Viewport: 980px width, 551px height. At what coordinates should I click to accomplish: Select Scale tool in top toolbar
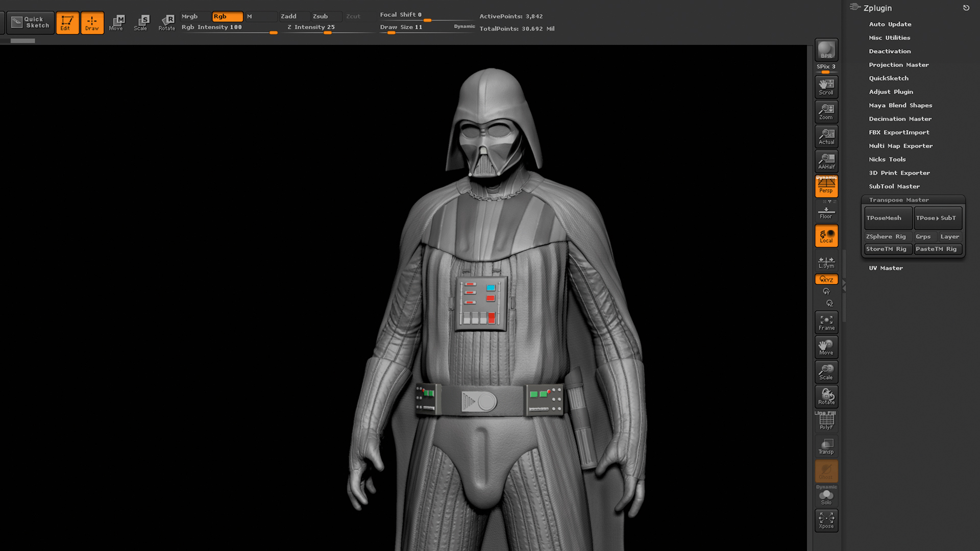pos(141,22)
